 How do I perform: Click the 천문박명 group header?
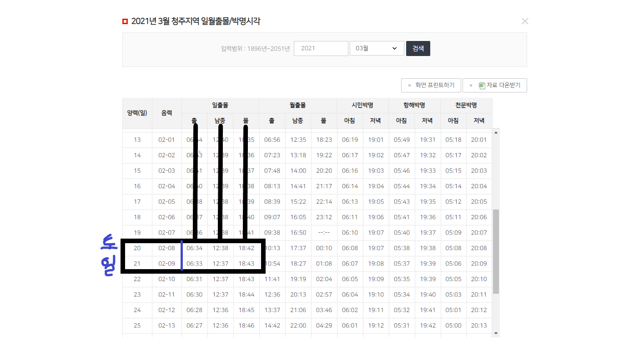click(466, 105)
